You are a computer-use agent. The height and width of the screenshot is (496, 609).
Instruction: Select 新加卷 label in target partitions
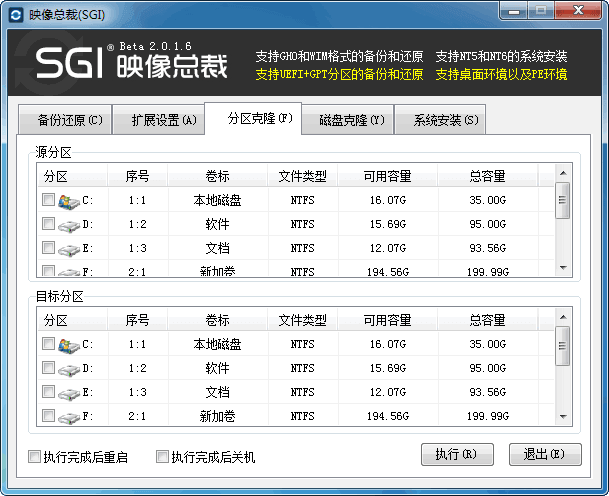(x=218, y=416)
